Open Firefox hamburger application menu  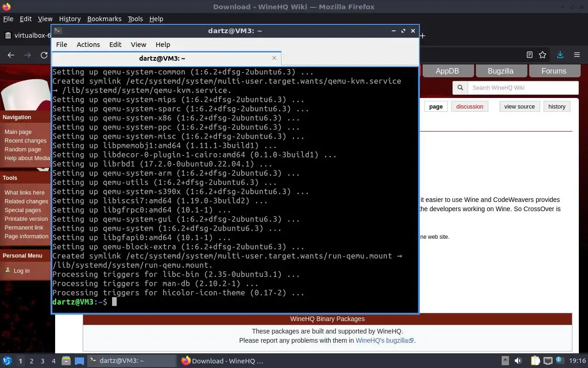coord(577,55)
